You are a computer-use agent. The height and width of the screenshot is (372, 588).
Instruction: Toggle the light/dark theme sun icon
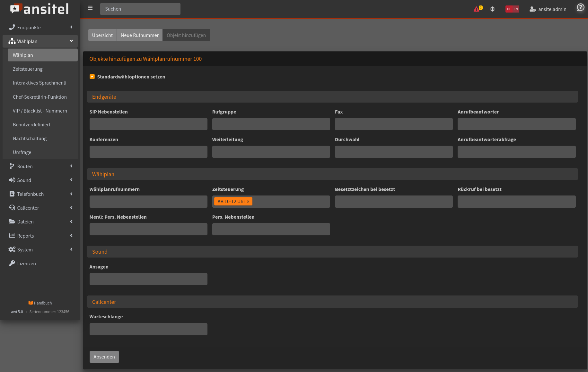click(492, 9)
